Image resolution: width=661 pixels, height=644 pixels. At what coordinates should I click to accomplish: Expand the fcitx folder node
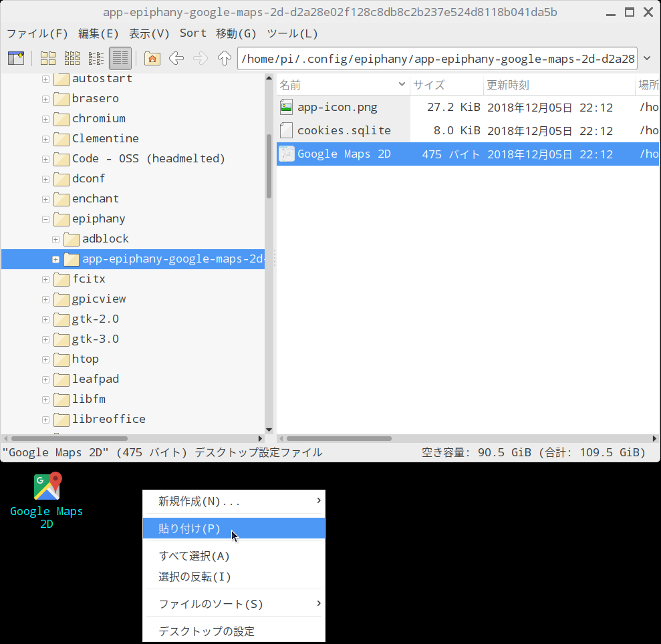pyautogui.click(x=45, y=279)
